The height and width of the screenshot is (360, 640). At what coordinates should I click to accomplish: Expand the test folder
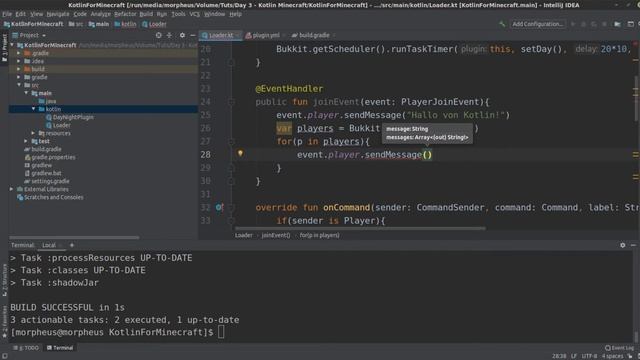(x=26, y=141)
